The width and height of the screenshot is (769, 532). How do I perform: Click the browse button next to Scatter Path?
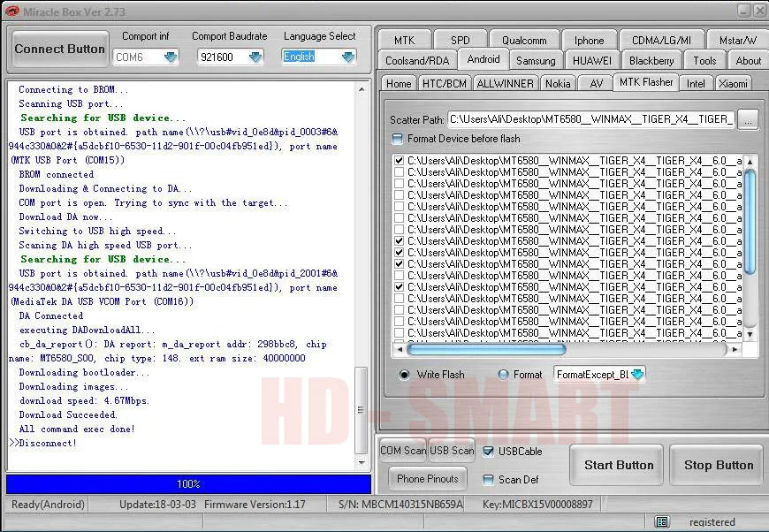748,119
